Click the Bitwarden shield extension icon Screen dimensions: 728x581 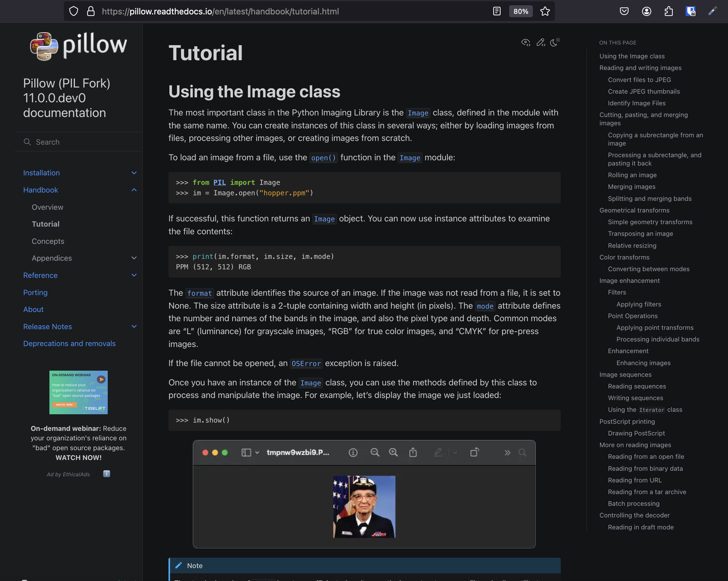[x=691, y=11]
